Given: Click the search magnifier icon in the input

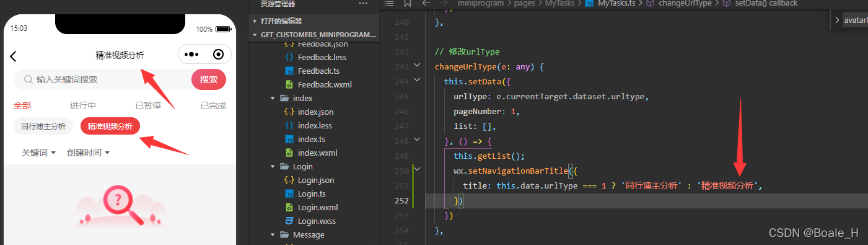Looking at the screenshot, I should click(x=28, y=79).
